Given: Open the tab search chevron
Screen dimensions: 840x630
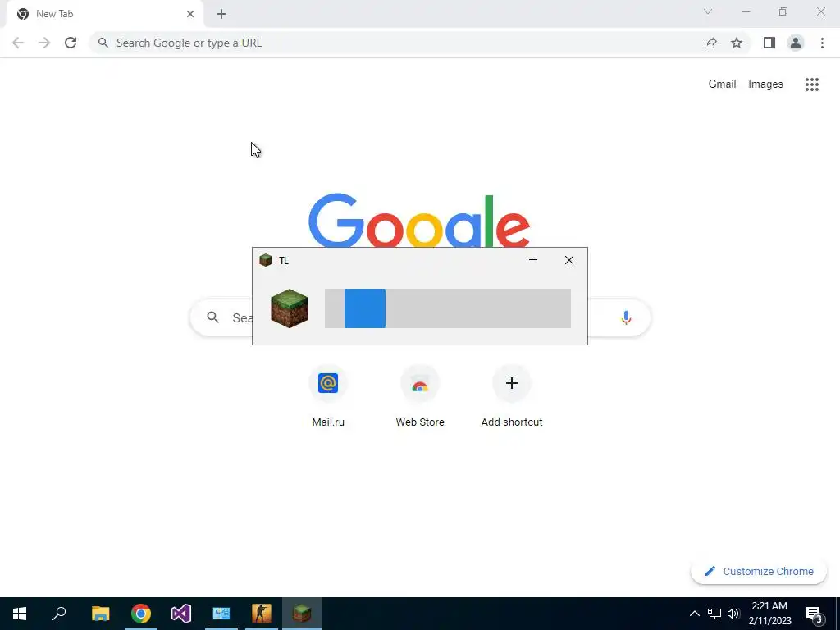Looking at the screenshot, I should click(708, 11).
